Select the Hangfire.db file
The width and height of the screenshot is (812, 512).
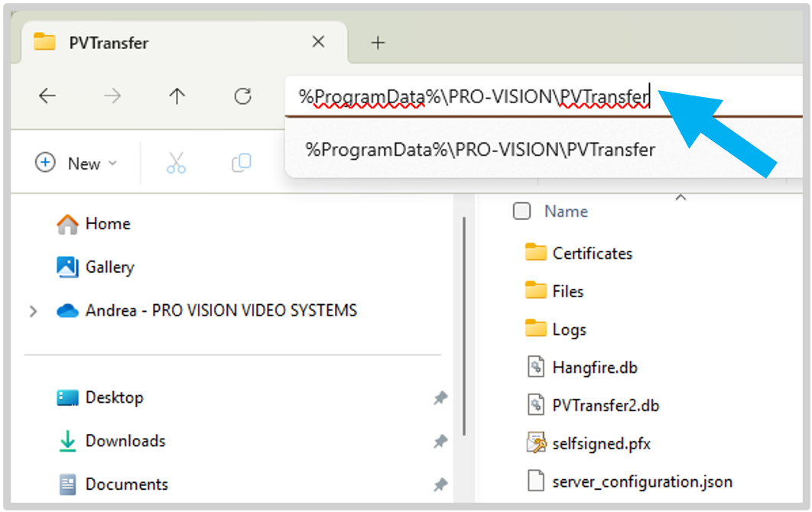pos(582,368)
